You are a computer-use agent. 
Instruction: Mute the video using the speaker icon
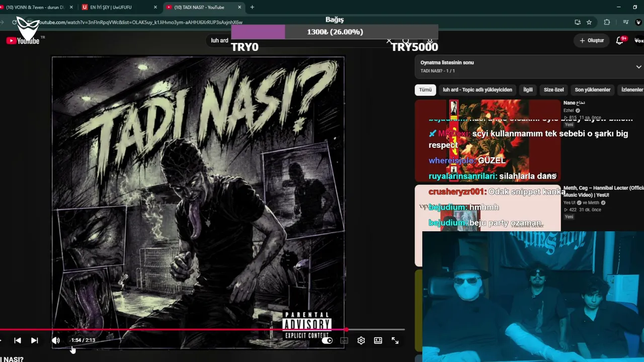(x=55, y=340)
